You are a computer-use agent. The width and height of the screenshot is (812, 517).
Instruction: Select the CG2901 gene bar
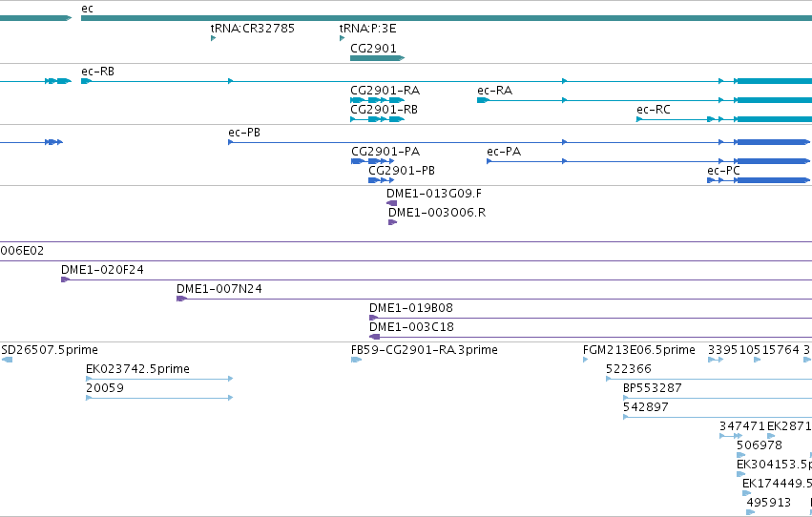click(x=378, y=58)
